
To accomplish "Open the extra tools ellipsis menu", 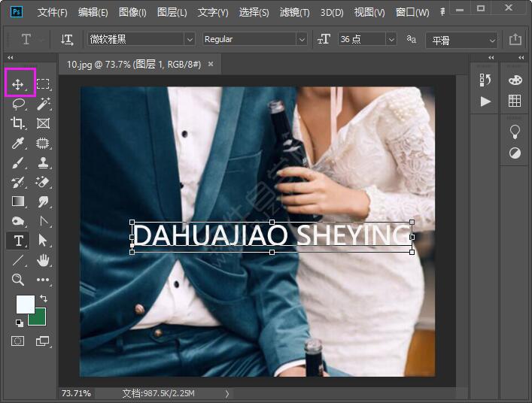I will pyautogui.click(x=43, y=280).
